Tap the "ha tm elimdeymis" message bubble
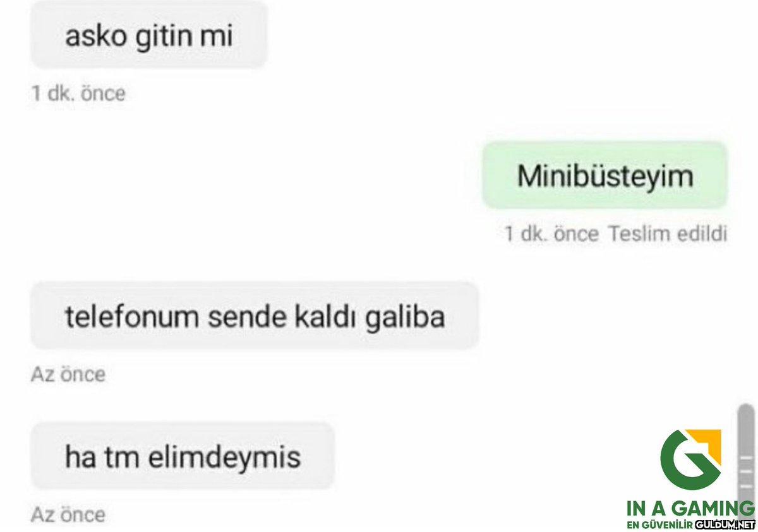Viewport: 758px width, 532px height. tap(182, 456)
